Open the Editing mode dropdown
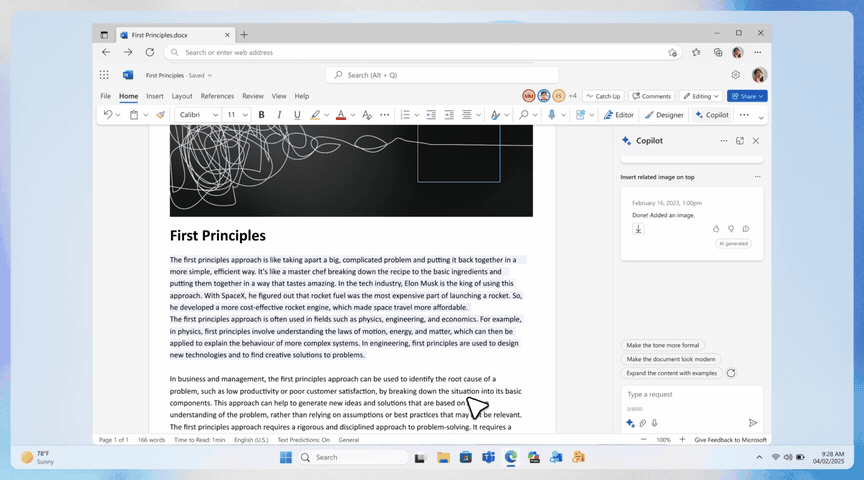 coord(700,96)
